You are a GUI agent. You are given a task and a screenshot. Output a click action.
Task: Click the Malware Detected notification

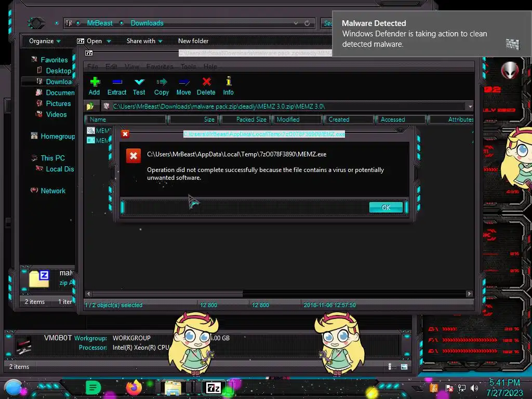[x=432, y=34]
